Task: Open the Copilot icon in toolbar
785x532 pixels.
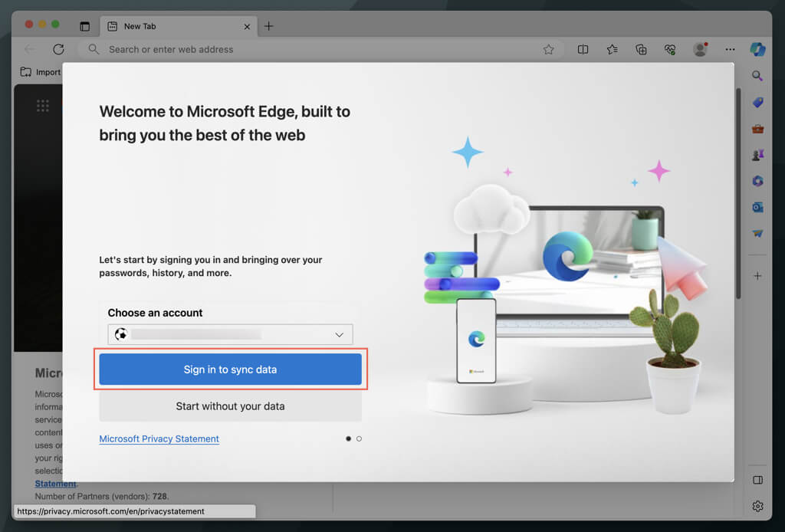Action: (x=757, y=49)
